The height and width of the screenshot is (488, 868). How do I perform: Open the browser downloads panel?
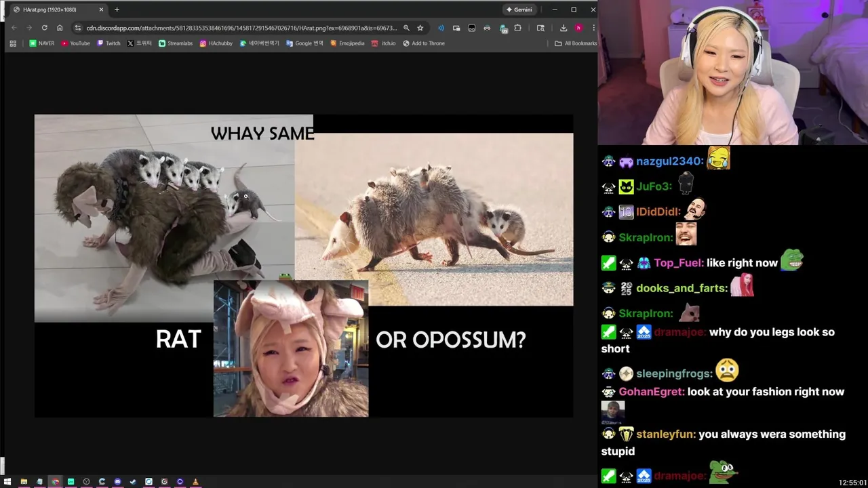pos(564,28)
